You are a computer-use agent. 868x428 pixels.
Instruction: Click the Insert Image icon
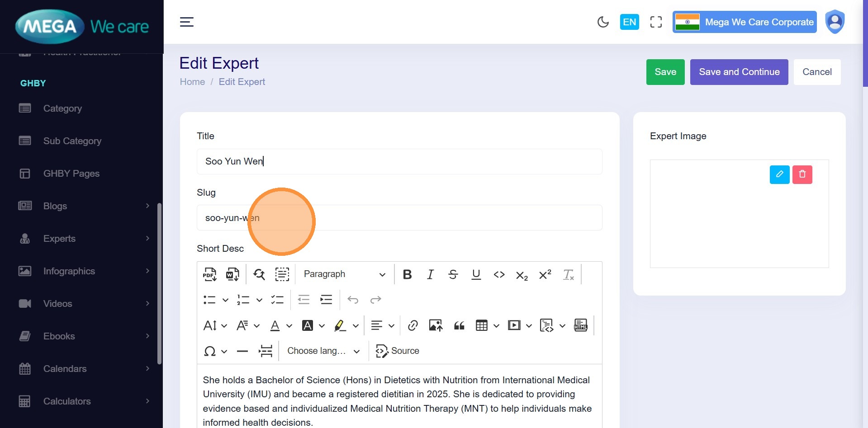tap(436, 325)
